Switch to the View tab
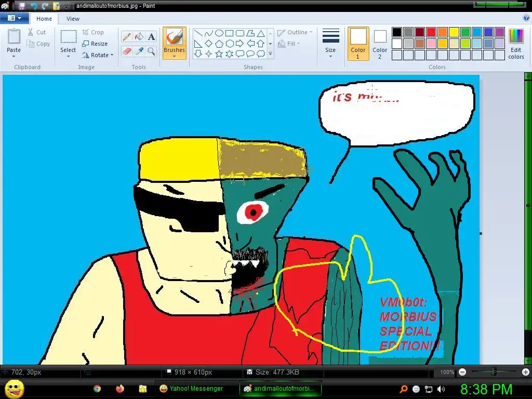532x399 pixels. click(73, 19)
